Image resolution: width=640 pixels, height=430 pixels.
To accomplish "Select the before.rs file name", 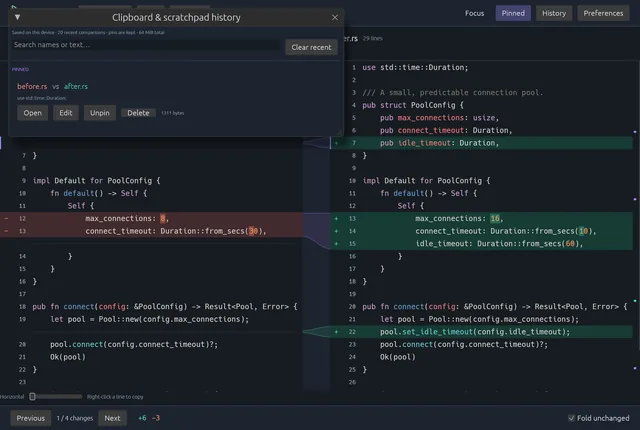I will [32, 86].
